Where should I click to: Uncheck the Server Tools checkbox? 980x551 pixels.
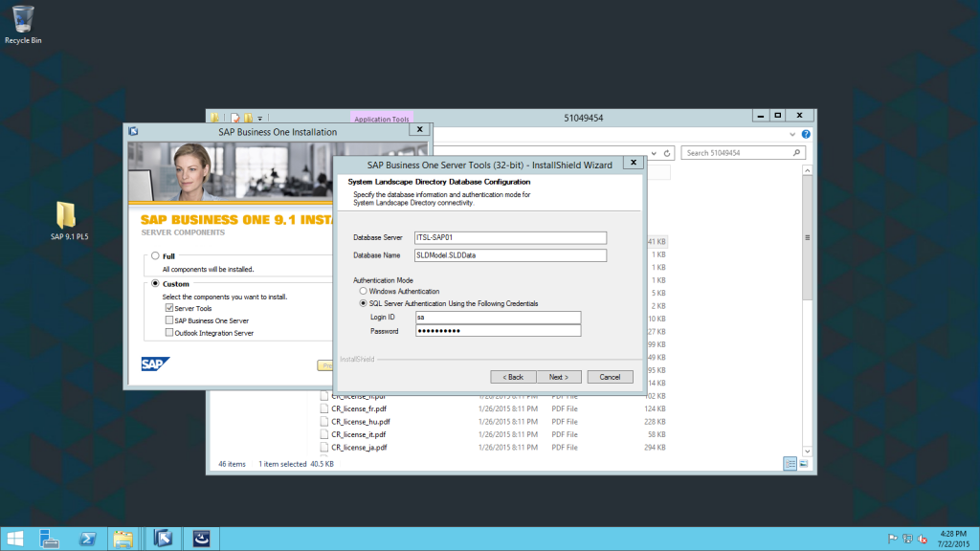tap(169, 308)
